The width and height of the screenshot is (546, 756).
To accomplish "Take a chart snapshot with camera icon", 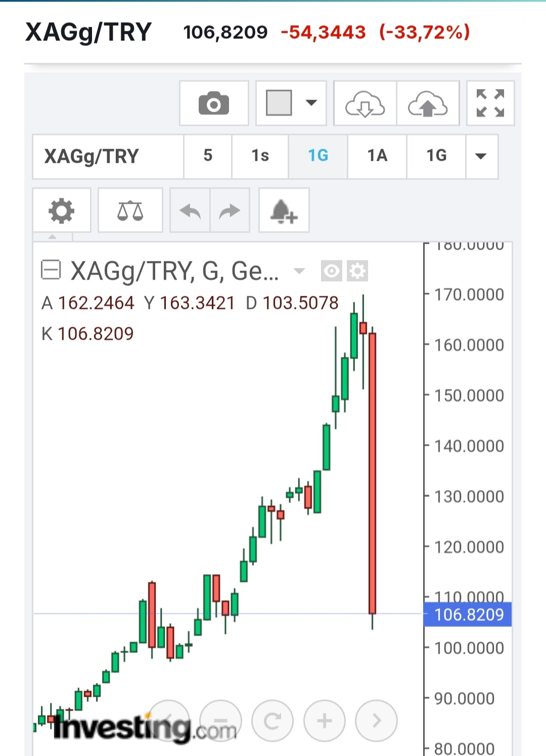I will pos(214,104).
